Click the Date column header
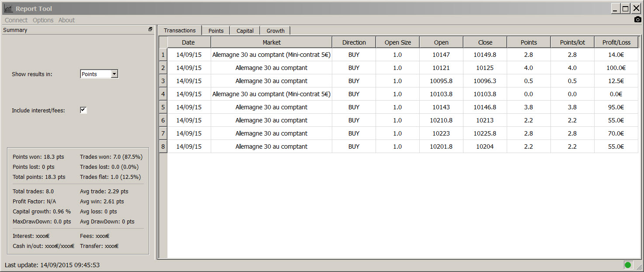 (188, 42)
